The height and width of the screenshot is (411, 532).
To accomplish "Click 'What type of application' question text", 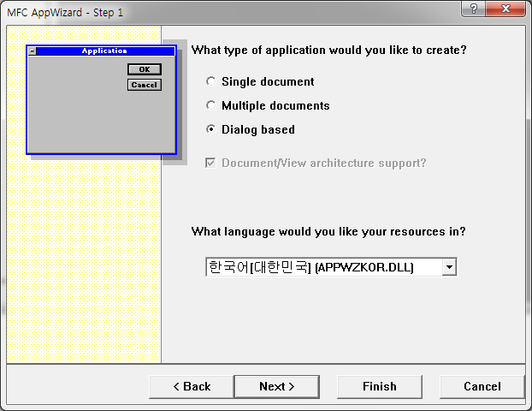I will coord(328,50).
